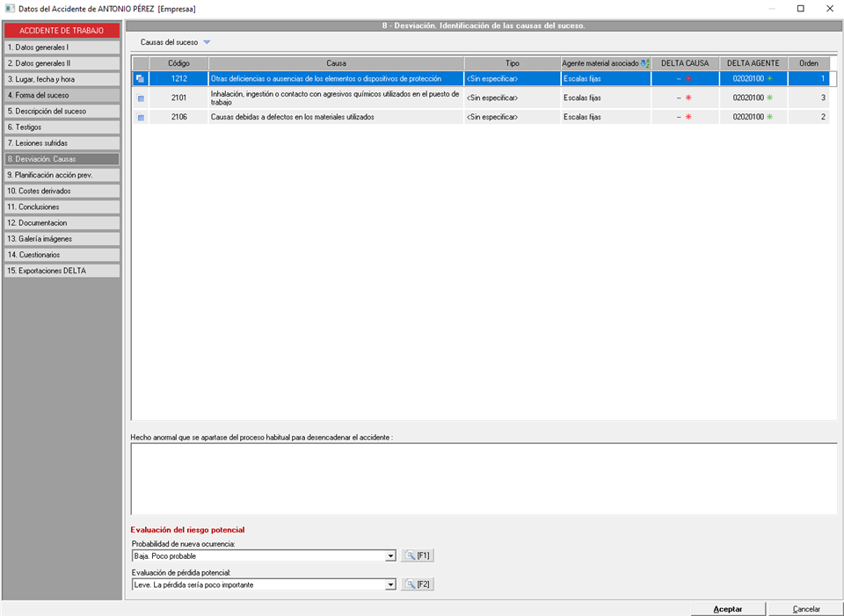Click the green asterisk in row 2101
844x616 pixels.
[769, 98]
